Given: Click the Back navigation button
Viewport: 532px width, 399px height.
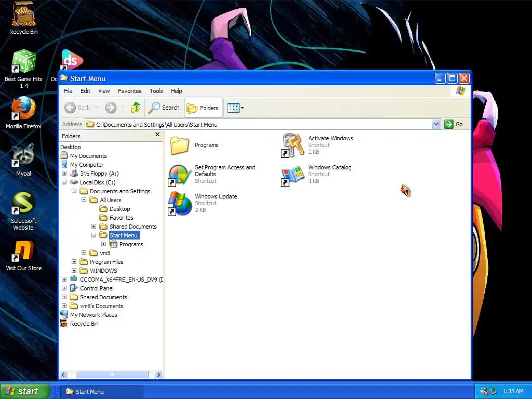Looking at the screenshot, I should [x=78, y=108].
